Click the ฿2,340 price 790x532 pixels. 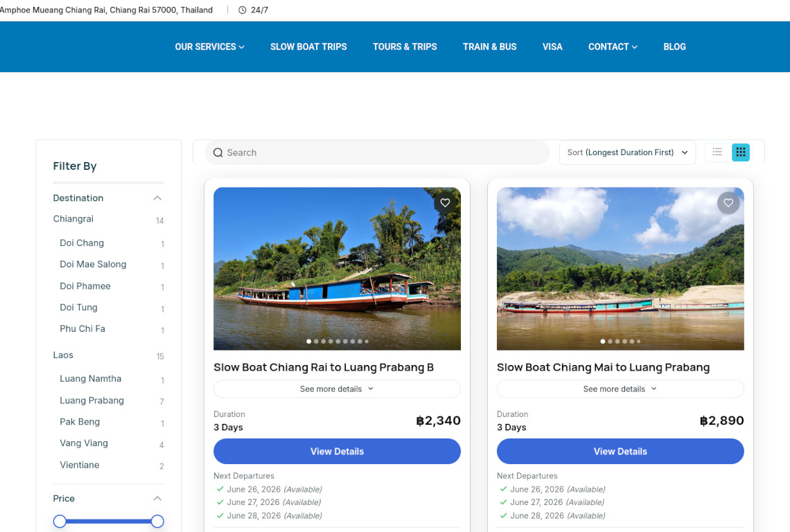coord(439,420)
